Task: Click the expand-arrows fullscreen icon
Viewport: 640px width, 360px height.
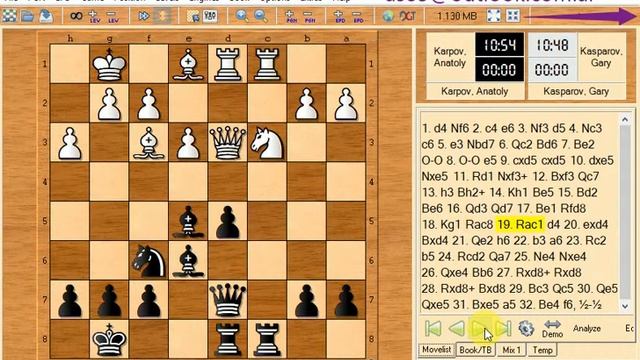Action: point(493,16)
